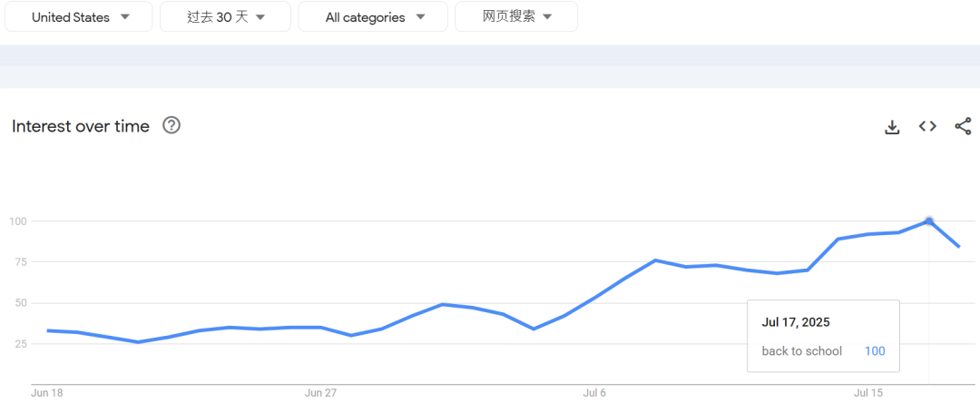Click the highlighted Jul 17 peak data point
The height and width of the screenshot is (403, 980).
coord(929,221)
